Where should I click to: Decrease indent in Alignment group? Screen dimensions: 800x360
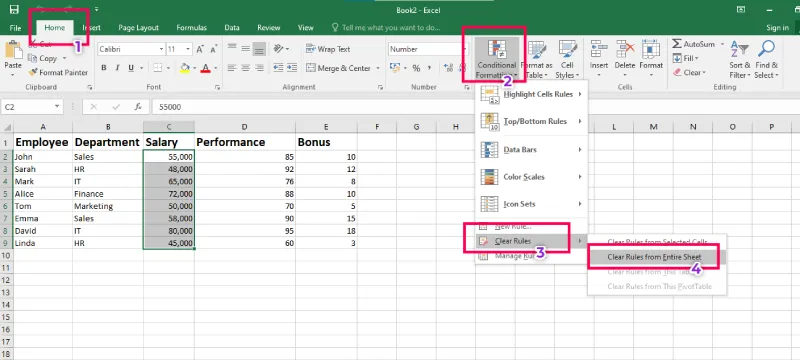[278, 68]
